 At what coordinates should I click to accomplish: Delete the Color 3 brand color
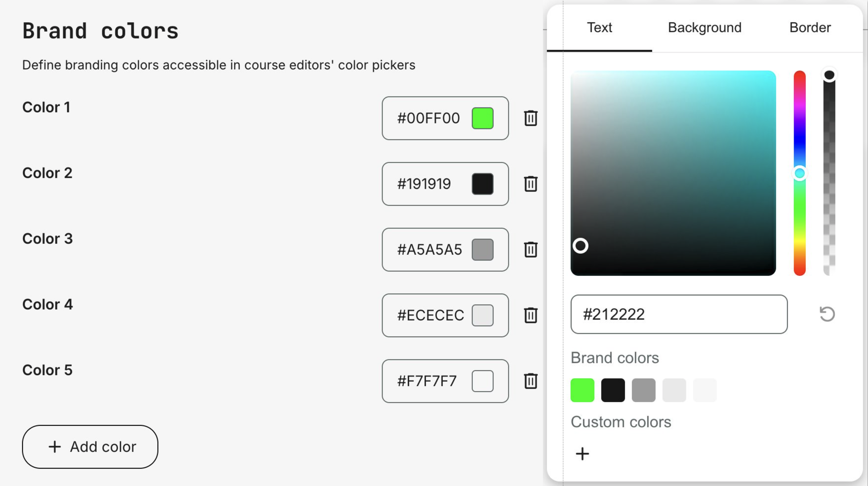pos(530,250)
